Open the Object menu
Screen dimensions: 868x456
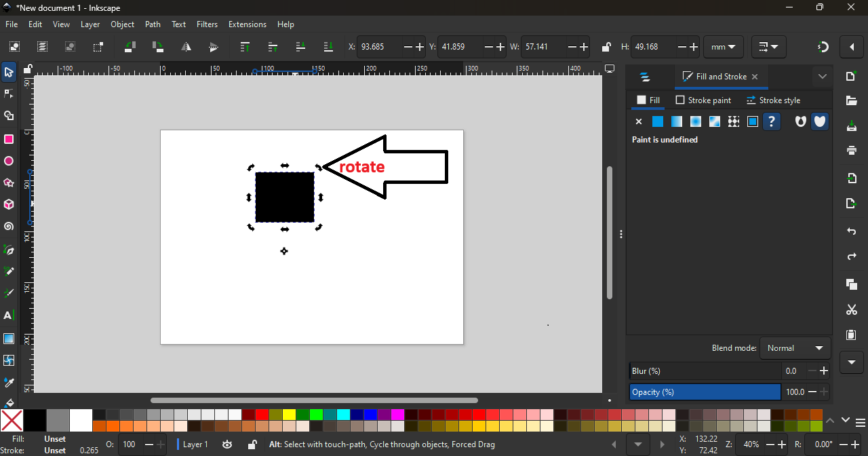coord(123,24)
